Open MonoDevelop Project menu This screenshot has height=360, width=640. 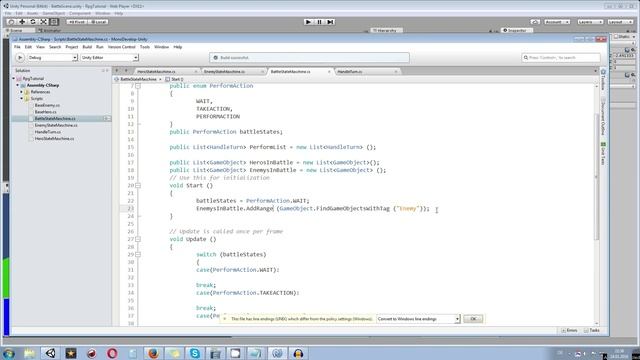click(x=71, y=47)
